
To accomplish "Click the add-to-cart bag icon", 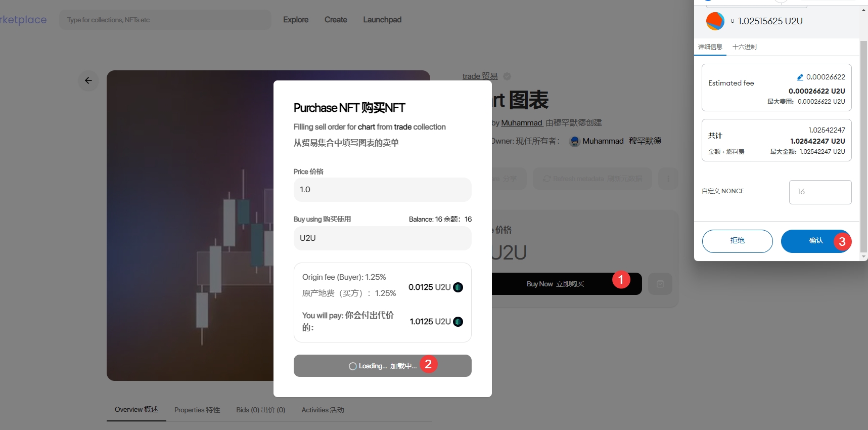I will click(x=660, y=284).
